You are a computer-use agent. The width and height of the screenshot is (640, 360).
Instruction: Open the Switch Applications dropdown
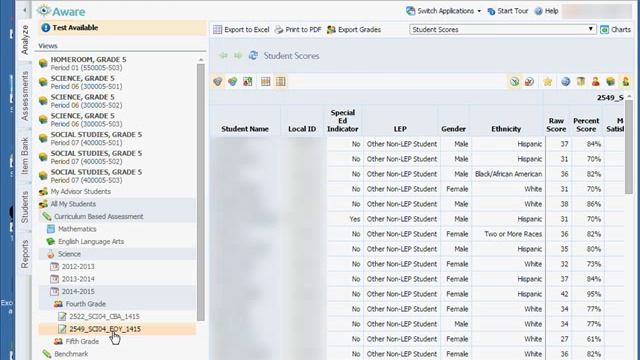443,11
